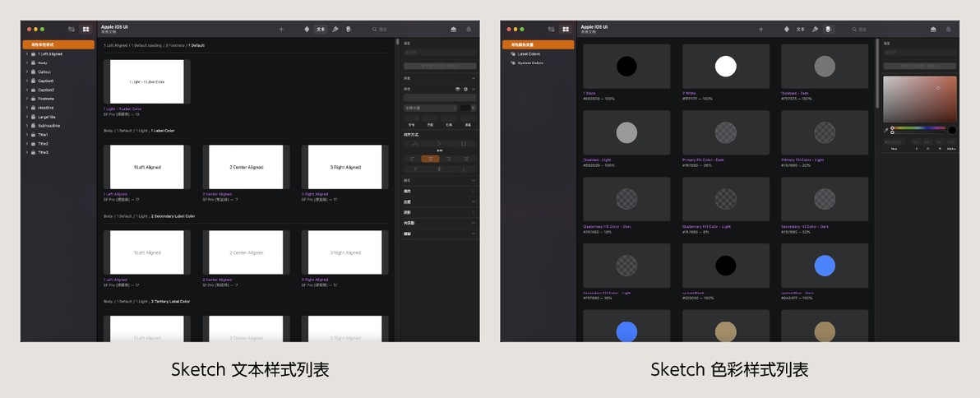Click the 'Disabled - Light' color name
This screenshot has width=980, height=398.
click(x=597, y=160)
